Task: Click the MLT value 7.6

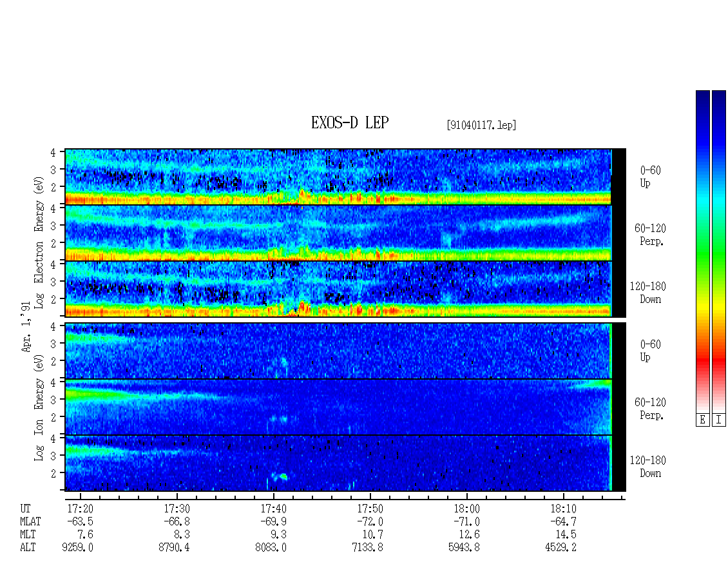Action: click(86, 535)
